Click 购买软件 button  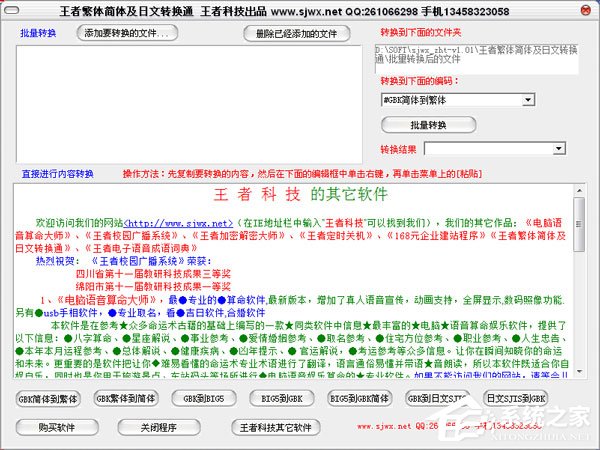click(x=57, y=427)
